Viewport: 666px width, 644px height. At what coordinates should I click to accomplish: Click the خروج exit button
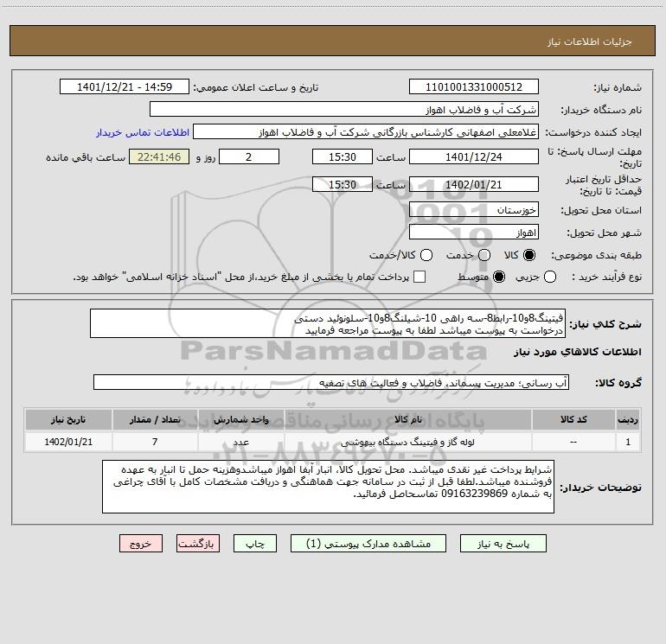tap(141, 544)
